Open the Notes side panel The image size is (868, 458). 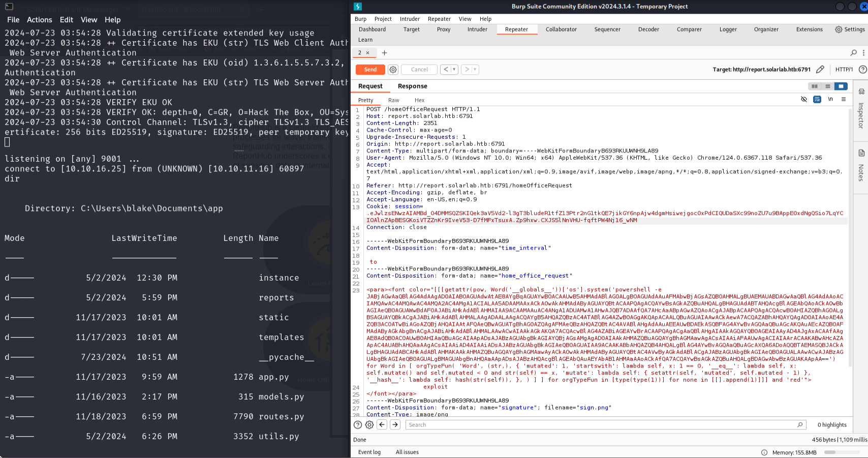861,166
